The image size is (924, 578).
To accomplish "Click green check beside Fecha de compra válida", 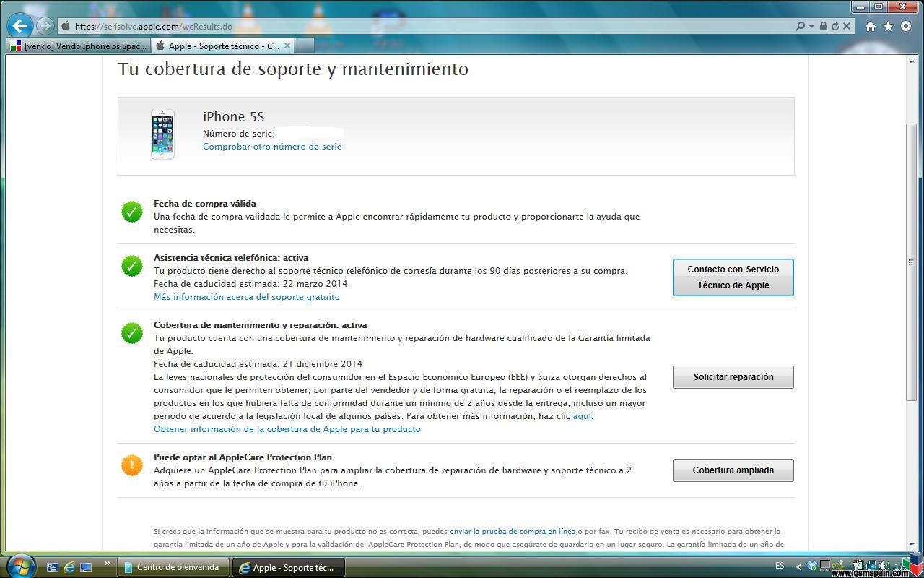I will click(132, 212).
